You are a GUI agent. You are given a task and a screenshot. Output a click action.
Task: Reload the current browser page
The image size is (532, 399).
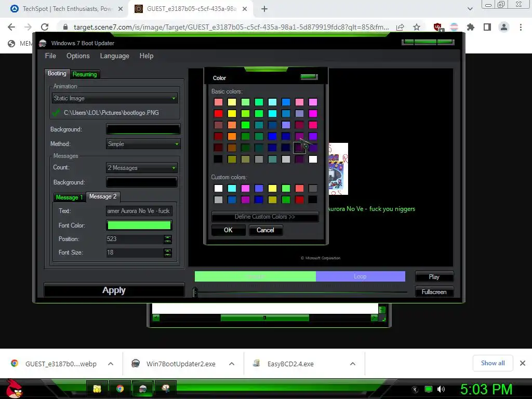coord(45,27)
